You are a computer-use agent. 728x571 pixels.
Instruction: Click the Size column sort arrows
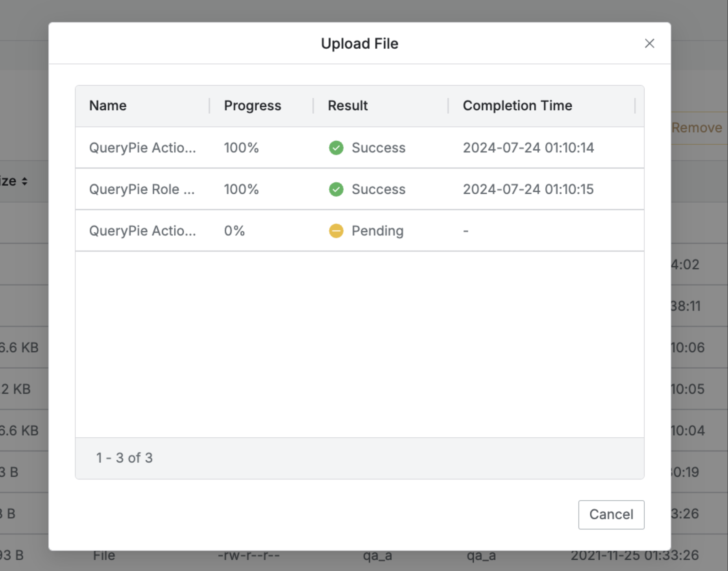point(24,181)
